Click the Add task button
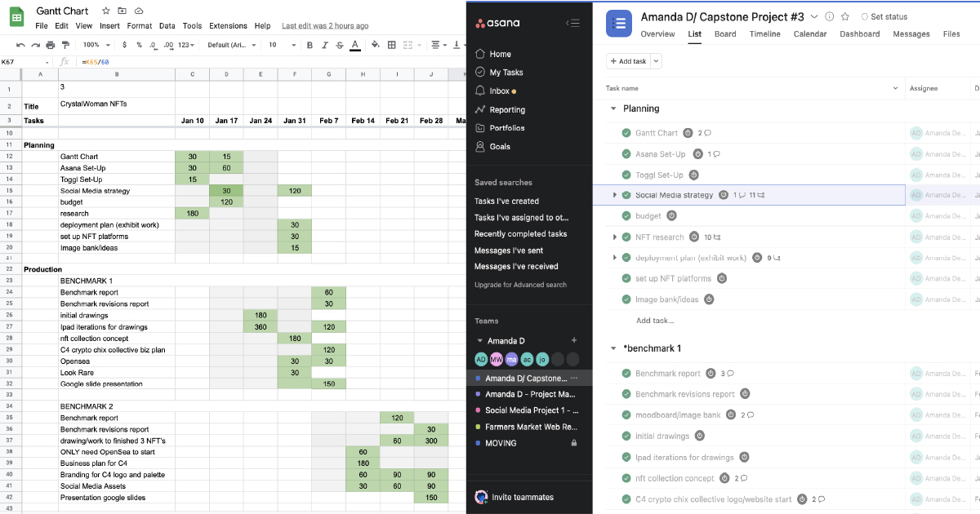This screenshot has height=514, width=980. click(628, 61)
